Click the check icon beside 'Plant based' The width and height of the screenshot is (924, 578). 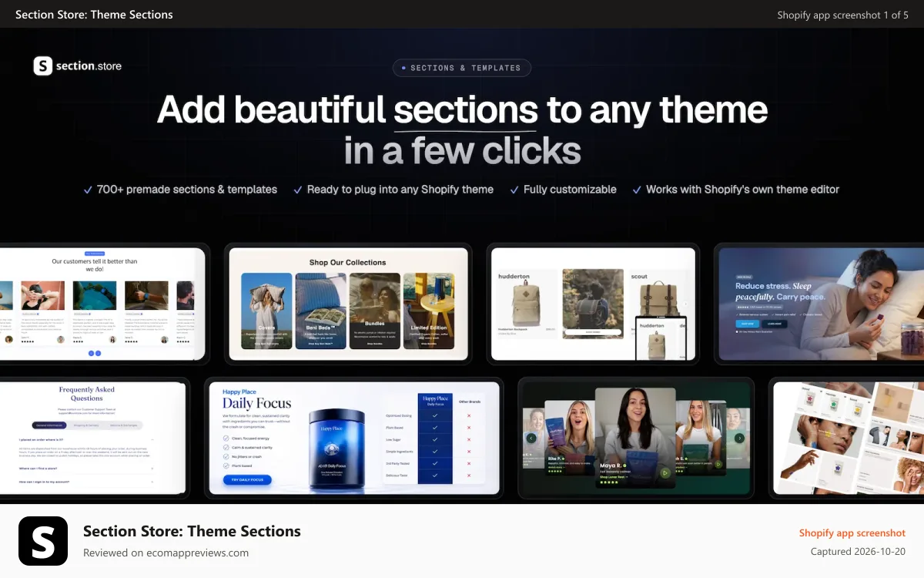click(x=226, y=465)
